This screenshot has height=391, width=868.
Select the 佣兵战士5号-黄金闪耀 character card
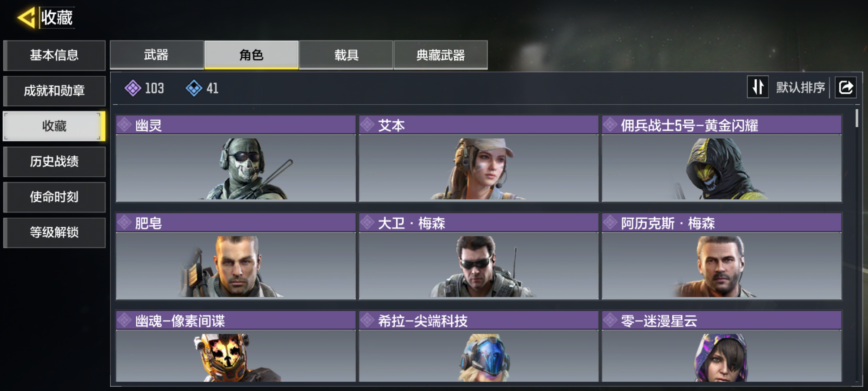pyautogui.click(x=722, y=159)
